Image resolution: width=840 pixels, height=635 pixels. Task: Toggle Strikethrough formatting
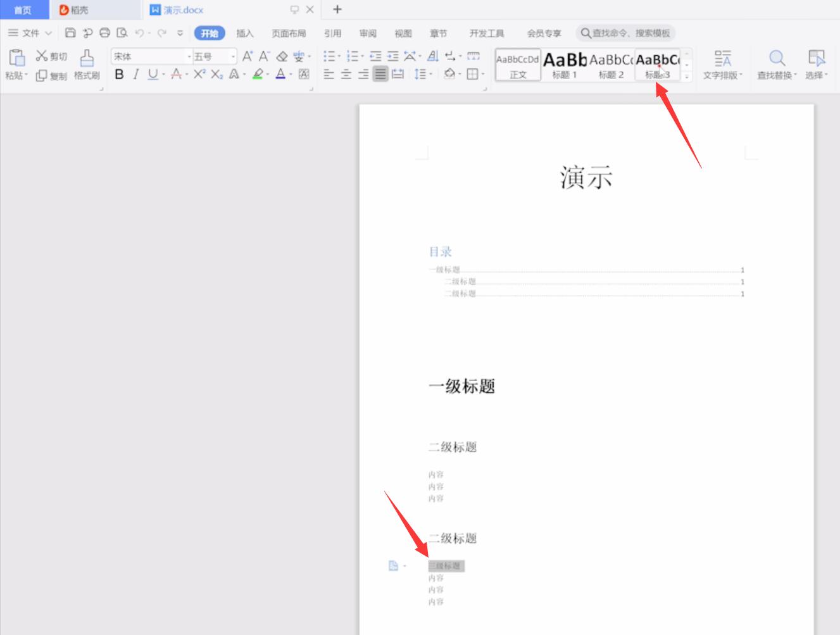coord(176,74)
